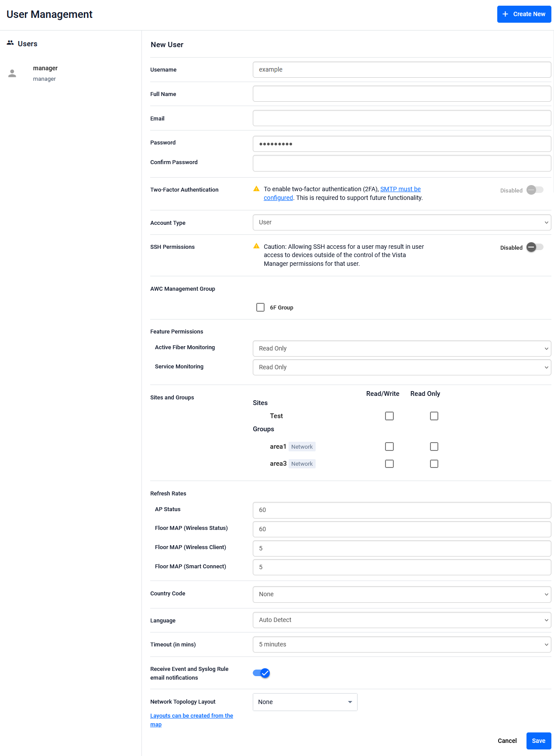Open the Network Topology Layout dropdown
Screen dimensions: 554x756
305,702
